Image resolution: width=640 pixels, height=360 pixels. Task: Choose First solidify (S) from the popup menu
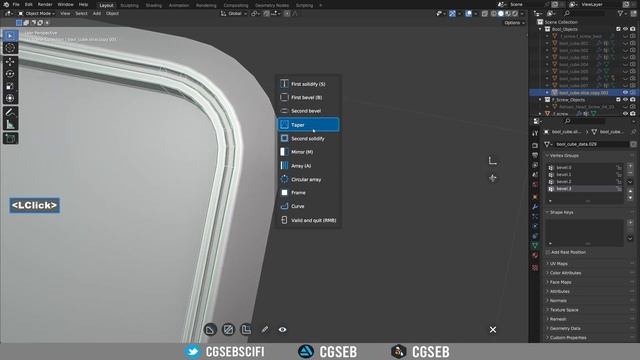309,84
